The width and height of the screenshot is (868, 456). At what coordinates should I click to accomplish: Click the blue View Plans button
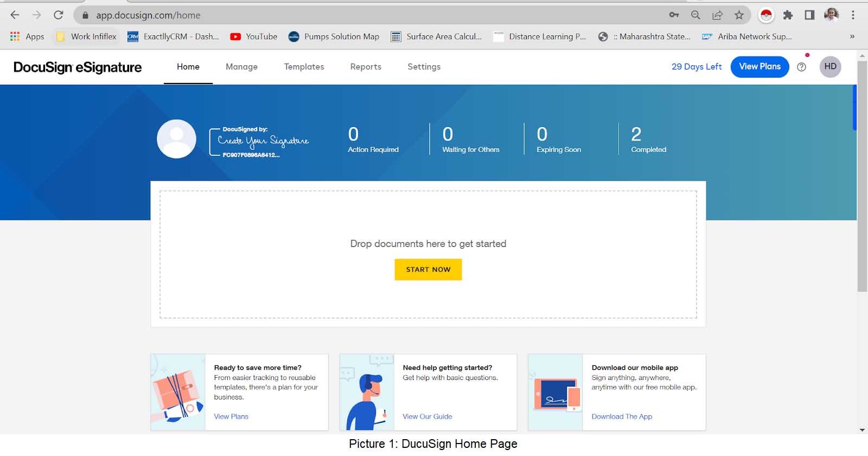point(759,67)
